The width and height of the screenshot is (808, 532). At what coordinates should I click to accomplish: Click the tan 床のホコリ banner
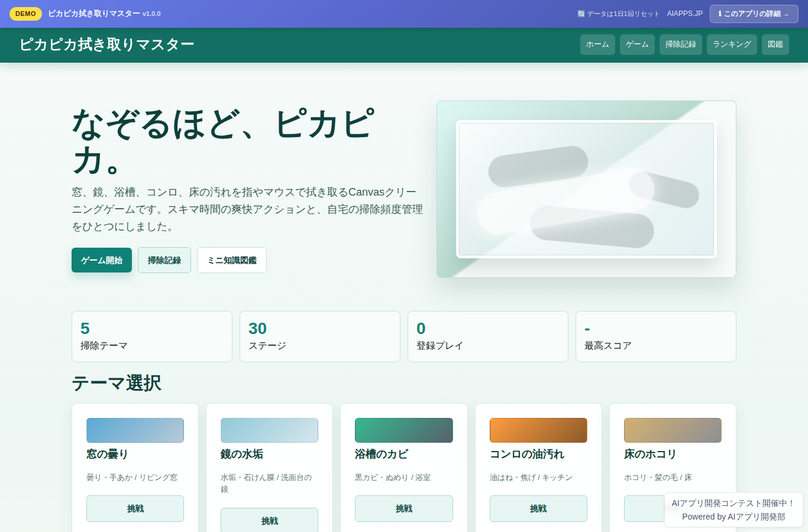click(x=673, y=430)
